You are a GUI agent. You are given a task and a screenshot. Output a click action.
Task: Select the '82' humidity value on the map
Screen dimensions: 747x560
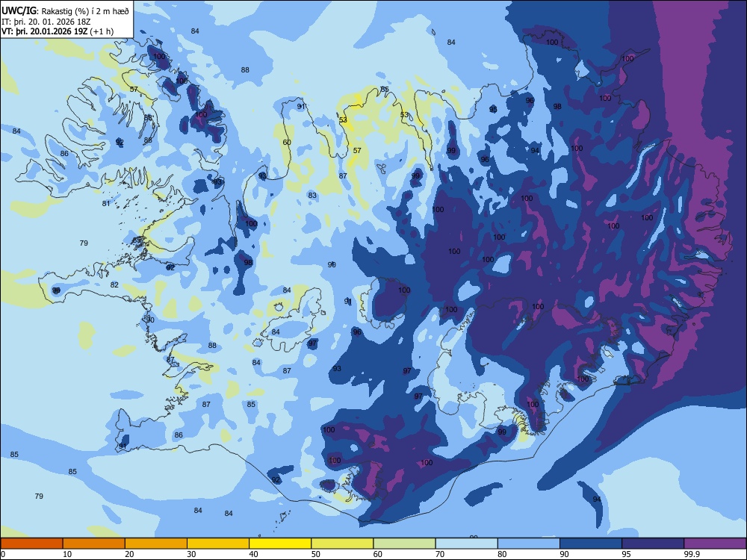pyautogui.click(x=114, y=284)
